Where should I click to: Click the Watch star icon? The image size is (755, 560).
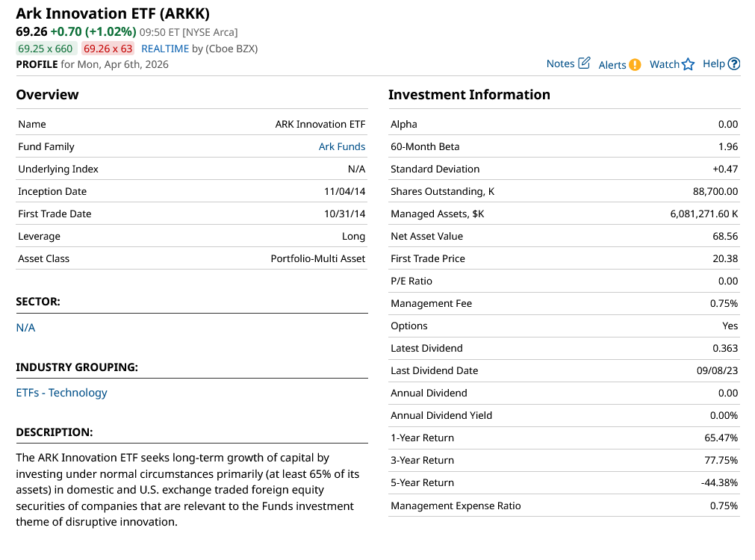(x=689, y=65)
